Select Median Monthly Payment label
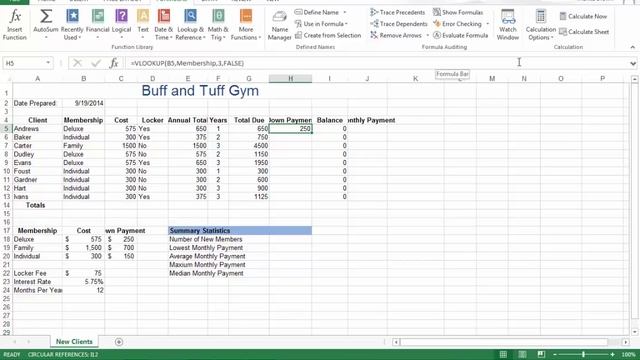Screen dimensions: 640x360 pyautogui.click(x=206, y=273)
